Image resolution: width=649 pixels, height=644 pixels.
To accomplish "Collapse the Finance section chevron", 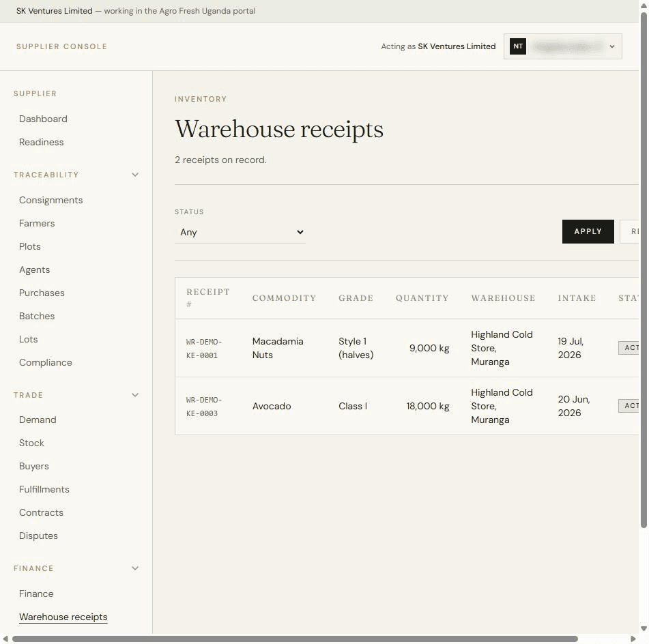I will click(x=135, y=568).
